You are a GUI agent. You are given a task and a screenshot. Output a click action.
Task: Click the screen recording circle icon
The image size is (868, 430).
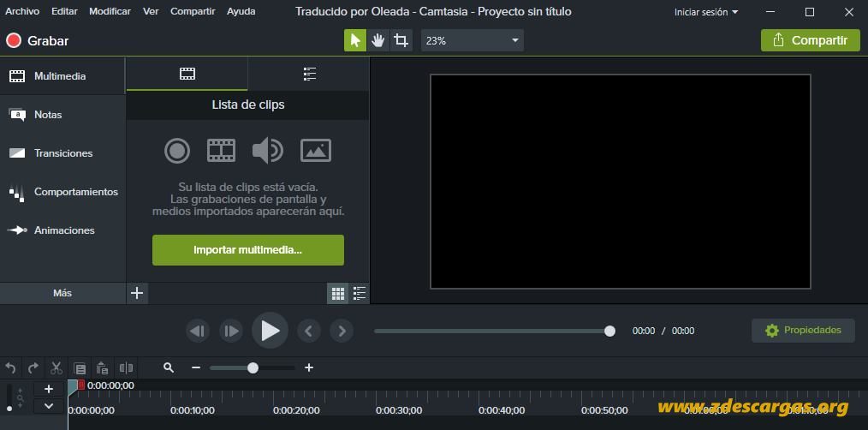177,151
